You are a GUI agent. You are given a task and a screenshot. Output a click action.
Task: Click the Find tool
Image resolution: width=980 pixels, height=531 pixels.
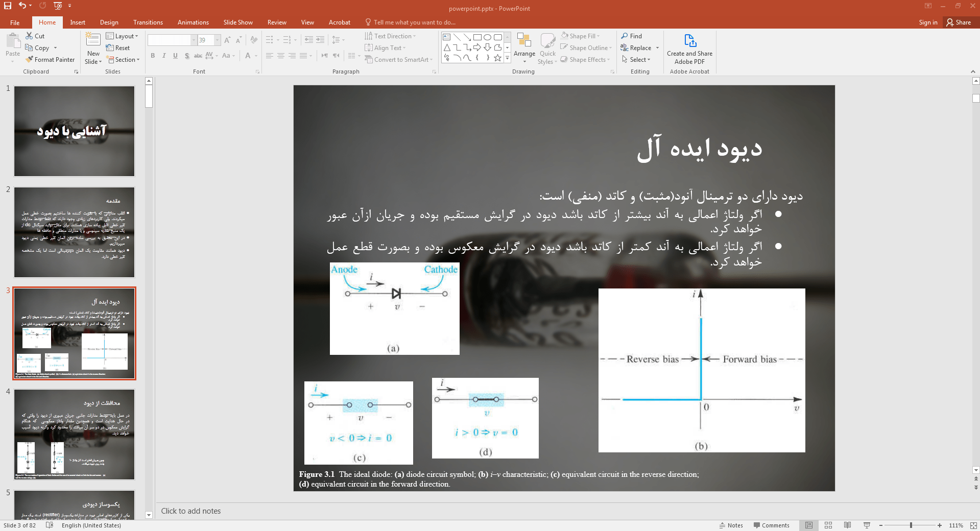pos(631,36)
